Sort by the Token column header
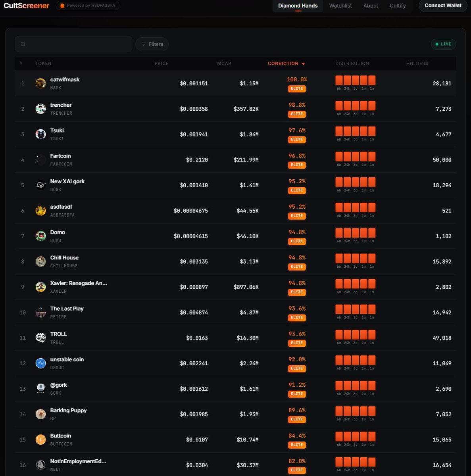Image resolution: width=471 pixels, height=476 pixels. [x=43, y=63]
